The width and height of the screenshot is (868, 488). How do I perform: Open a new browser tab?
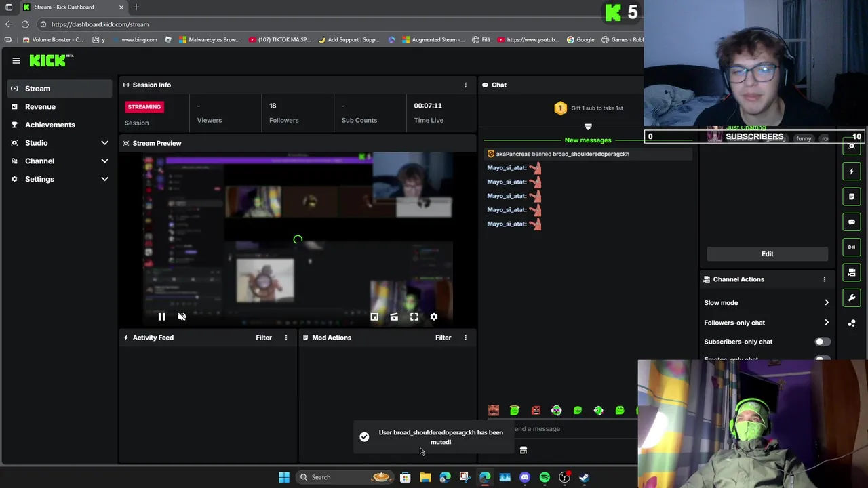point(136,7)
